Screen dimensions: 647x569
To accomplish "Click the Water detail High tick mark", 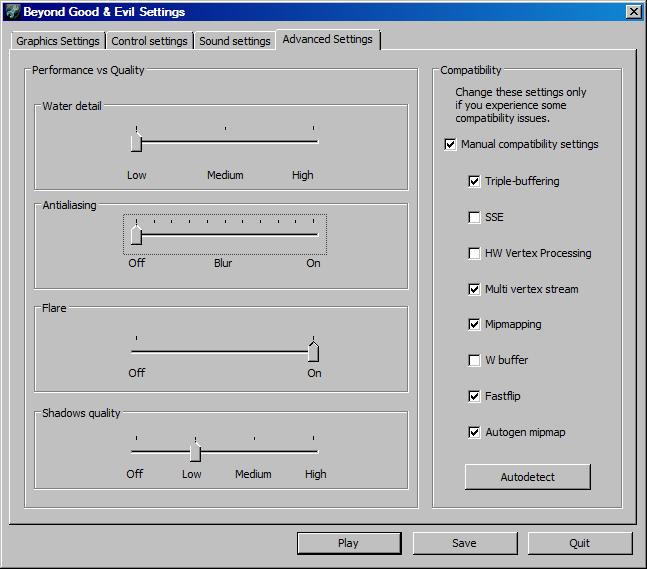I will coord(314,128).
